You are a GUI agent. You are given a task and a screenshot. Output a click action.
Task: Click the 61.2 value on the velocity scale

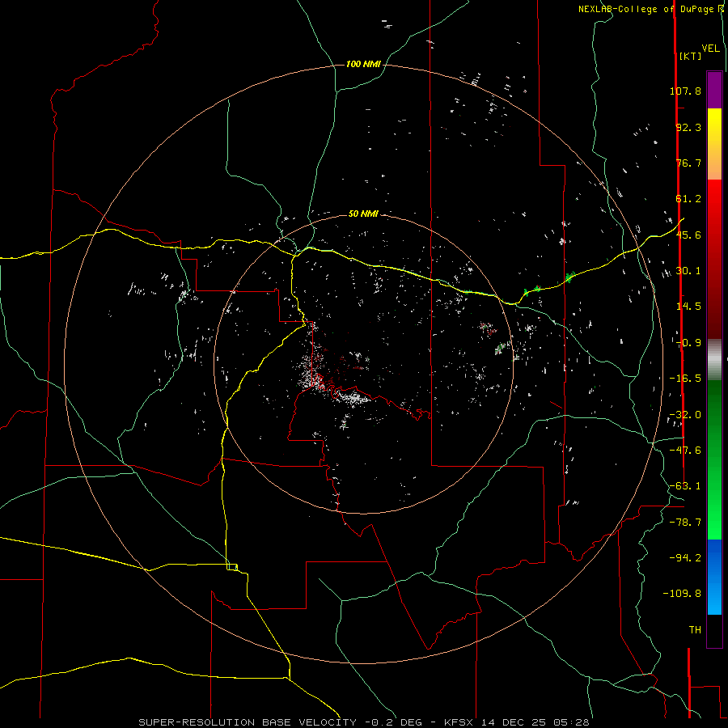pyautogui.click(x=688, y=199)
